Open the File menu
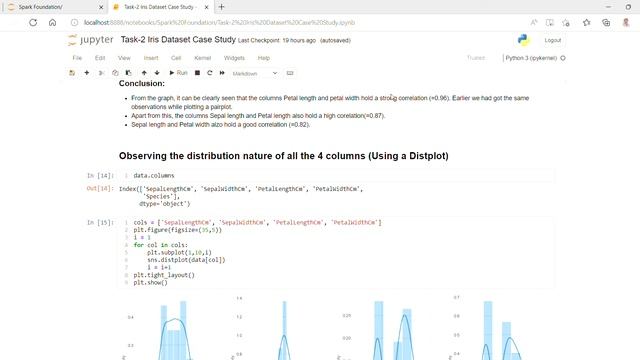The width and height of the screenshot is (640, 360). [x=77, y=58]
